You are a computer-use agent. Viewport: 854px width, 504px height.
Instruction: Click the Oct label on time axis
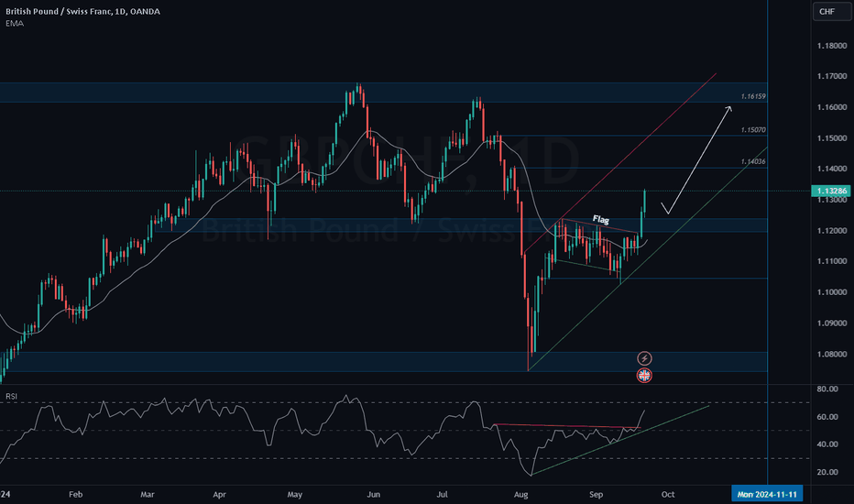coord(668,495)
